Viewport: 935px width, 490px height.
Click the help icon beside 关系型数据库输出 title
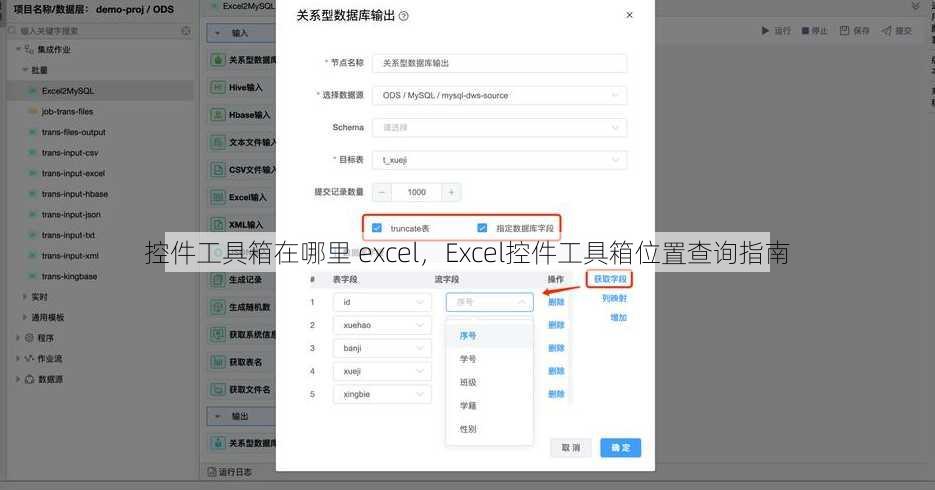404,16
